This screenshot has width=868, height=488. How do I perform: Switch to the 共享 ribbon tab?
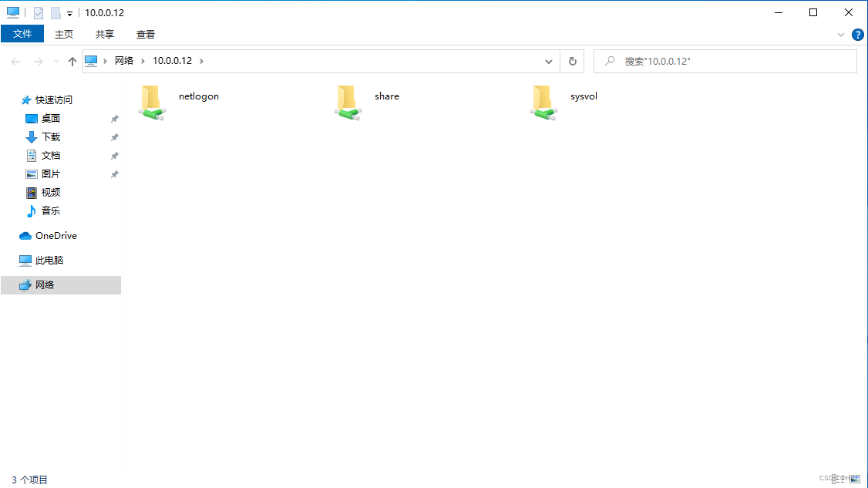point(105,35)
